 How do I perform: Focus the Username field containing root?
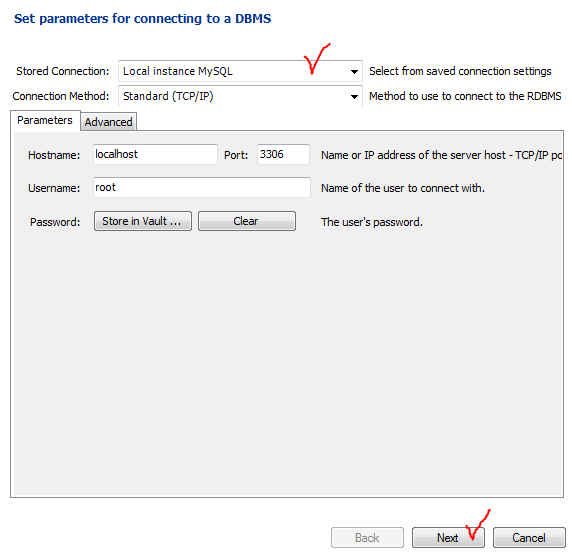coord(202,188)
